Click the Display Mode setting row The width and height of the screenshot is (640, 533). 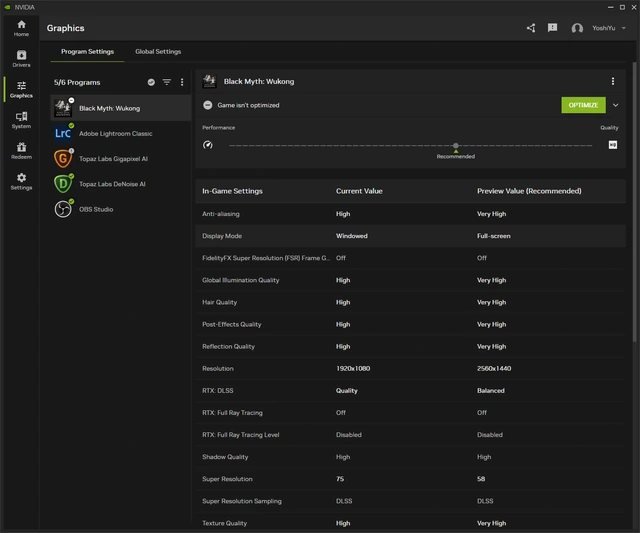410,235
